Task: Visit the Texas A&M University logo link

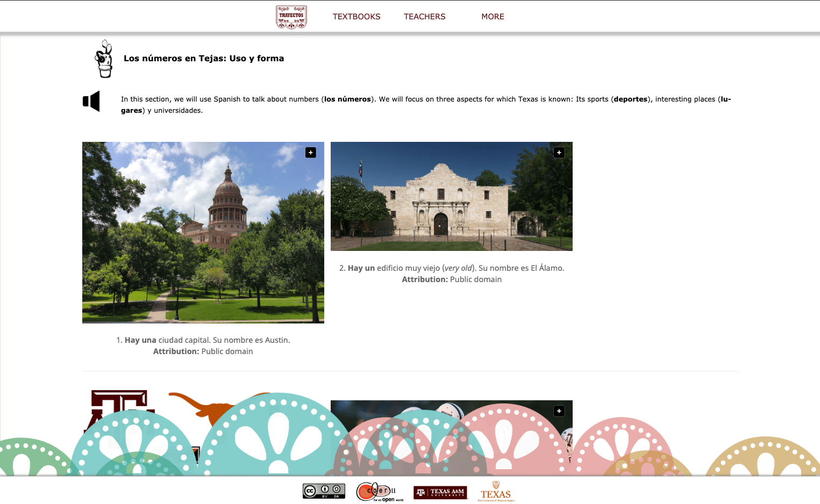Action: point(440,492)
